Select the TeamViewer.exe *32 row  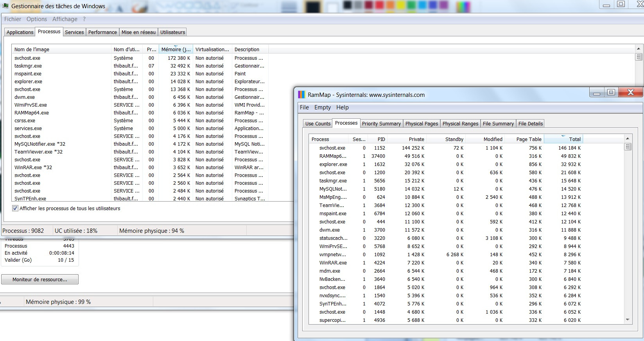[x=140, y=152]
